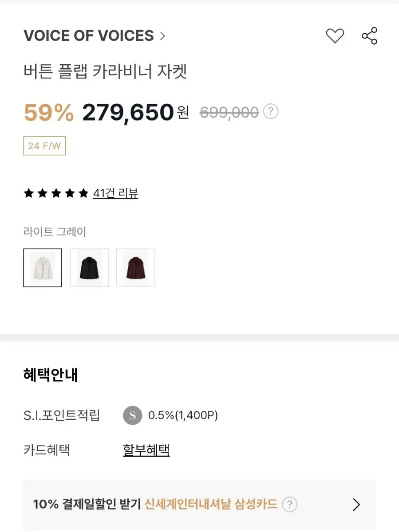Click the five-star rating icons

point(56,193)
